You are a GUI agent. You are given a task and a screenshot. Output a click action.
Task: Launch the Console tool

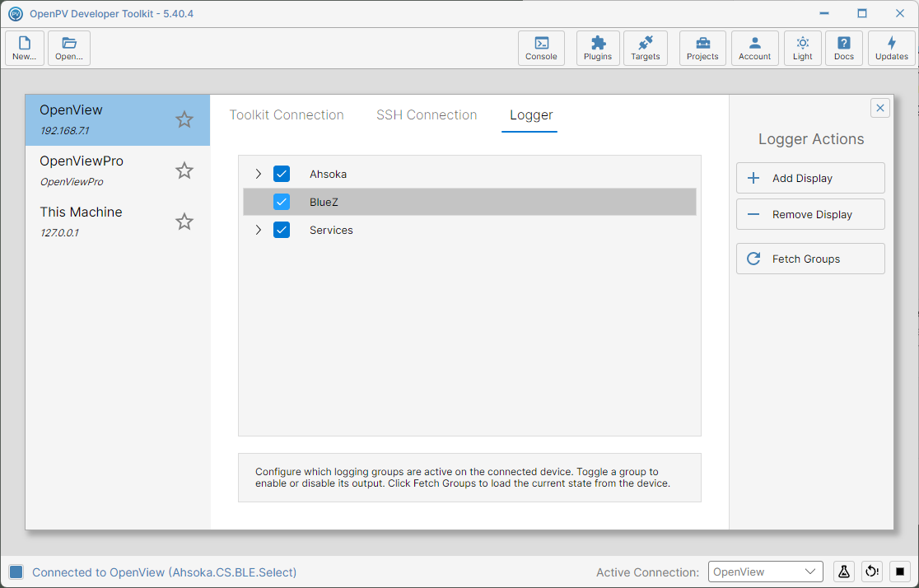(x=541, y=48)
